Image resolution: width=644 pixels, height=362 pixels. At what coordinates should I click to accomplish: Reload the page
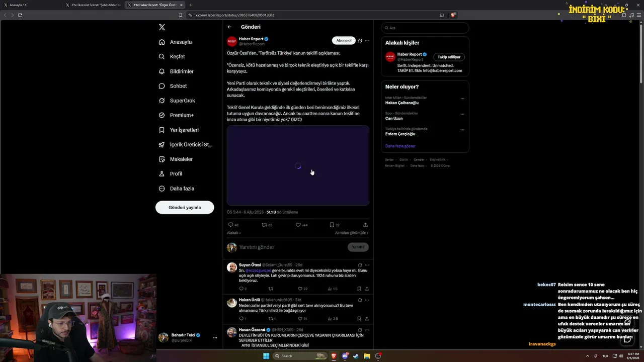point(20,15)
